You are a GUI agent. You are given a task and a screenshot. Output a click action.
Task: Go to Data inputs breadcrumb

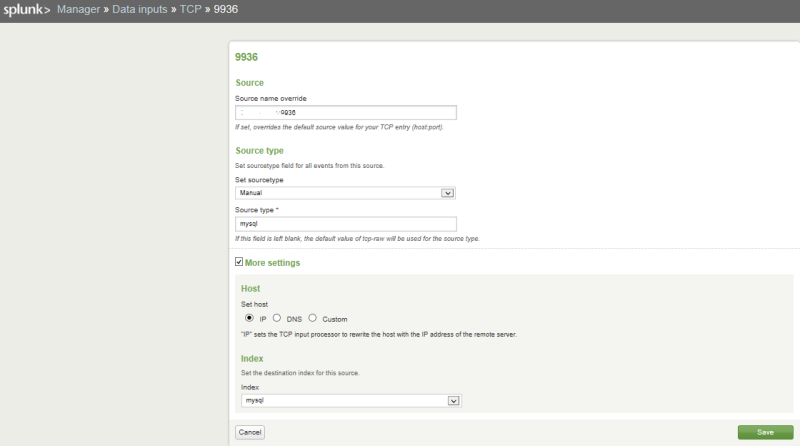tap(140, 9)
